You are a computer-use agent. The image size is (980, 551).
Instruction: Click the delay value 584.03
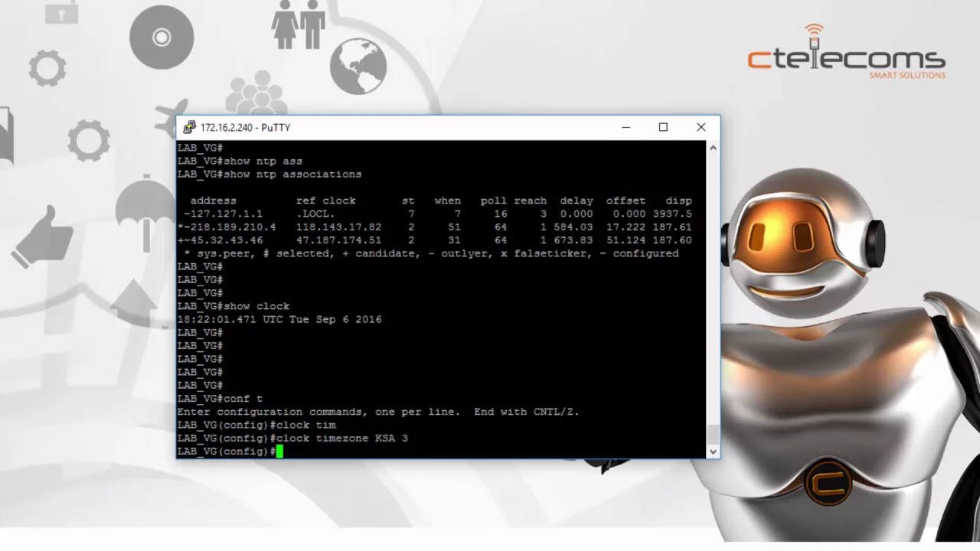coord(573,227)
